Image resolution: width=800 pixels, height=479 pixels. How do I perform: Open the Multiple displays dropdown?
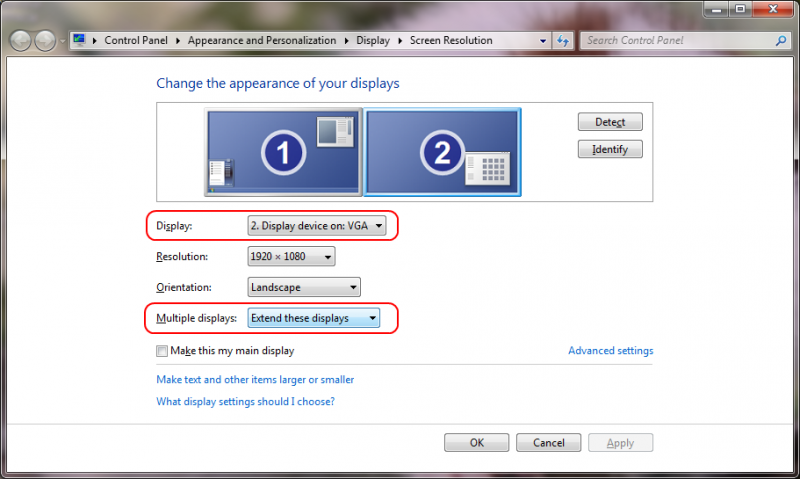[x=314, y=318]
